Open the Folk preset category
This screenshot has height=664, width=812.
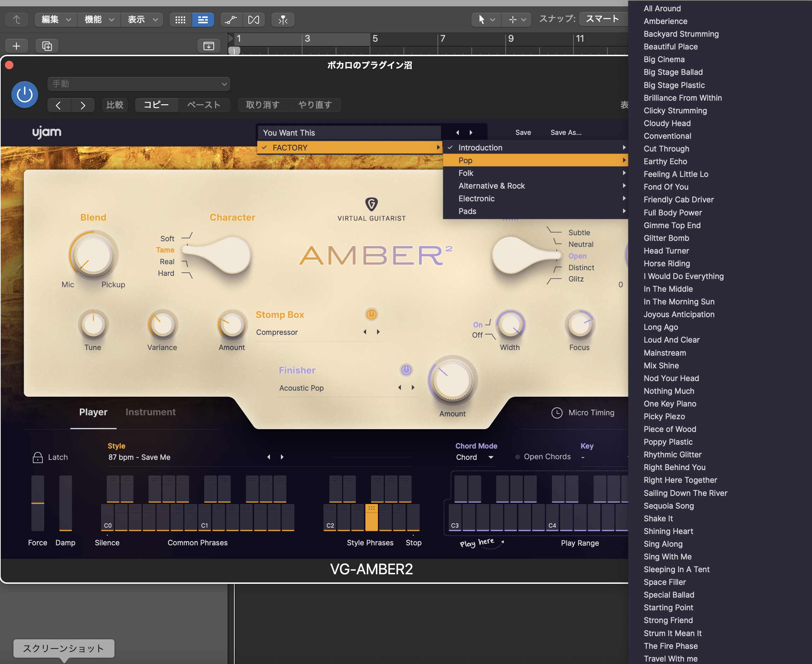(536, 173)
